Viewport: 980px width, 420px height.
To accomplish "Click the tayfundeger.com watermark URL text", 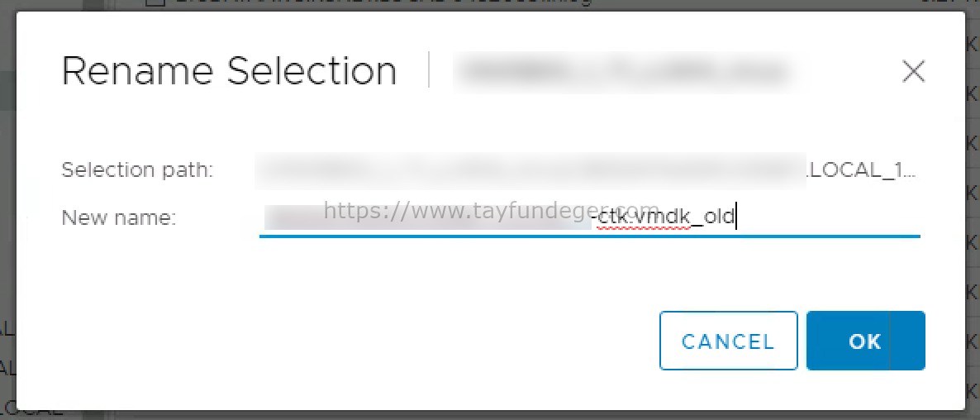I will (491, 211).
